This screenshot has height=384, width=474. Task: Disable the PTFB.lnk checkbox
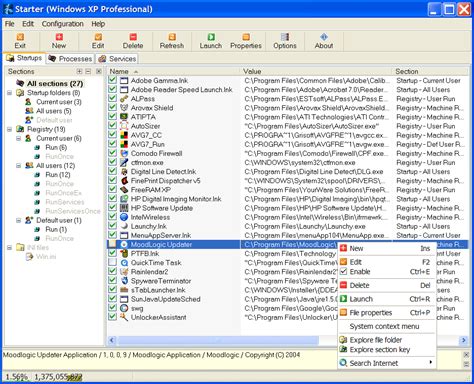coord(112,253)
